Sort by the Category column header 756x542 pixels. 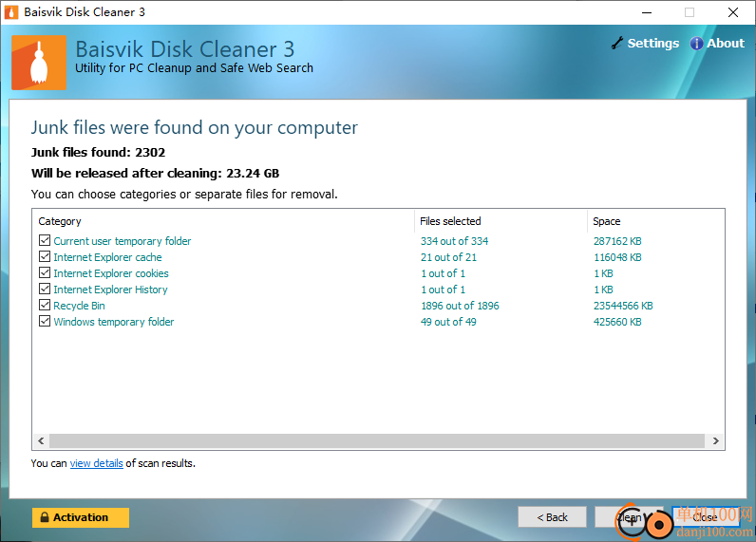tap(60, 221)
